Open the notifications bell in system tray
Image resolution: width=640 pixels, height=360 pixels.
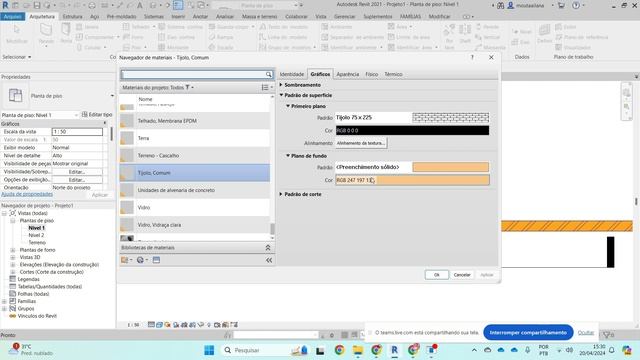tap(611, 350)
